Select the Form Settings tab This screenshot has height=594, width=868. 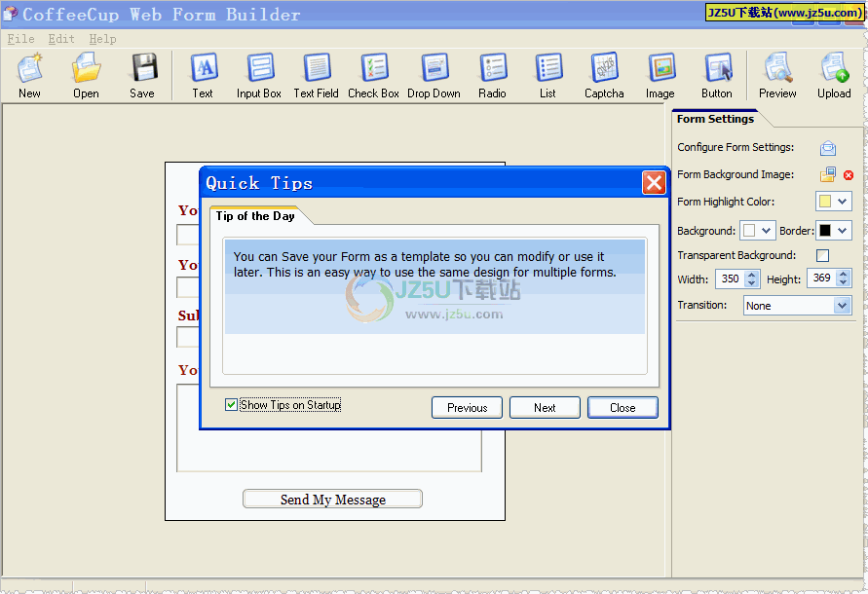click(715, 119)
